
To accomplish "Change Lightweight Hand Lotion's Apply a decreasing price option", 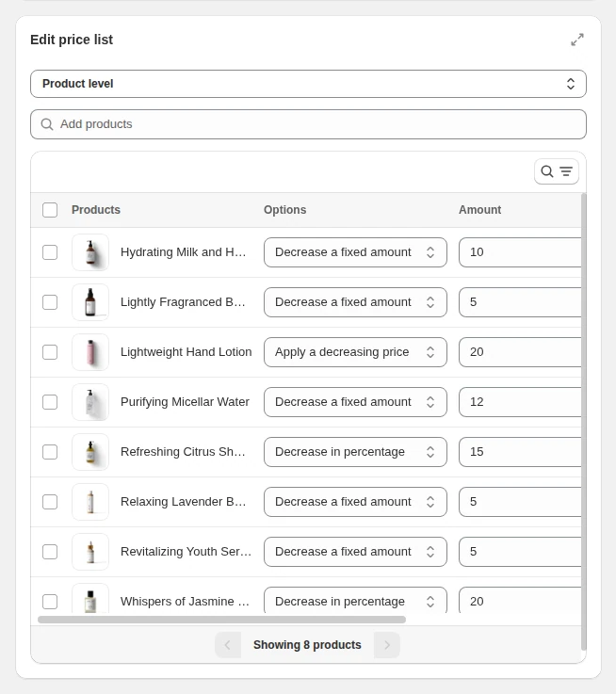I will point(355,352).
